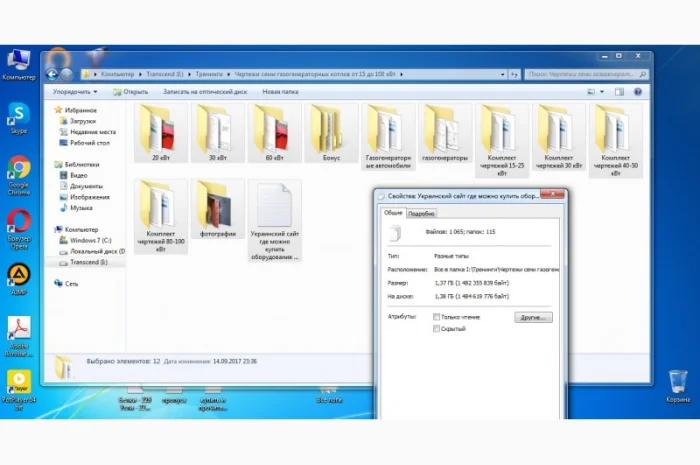This screenshot has width=700, height=465.
Task: Open the Opera browser desktop icon
Action: (19, 221)
